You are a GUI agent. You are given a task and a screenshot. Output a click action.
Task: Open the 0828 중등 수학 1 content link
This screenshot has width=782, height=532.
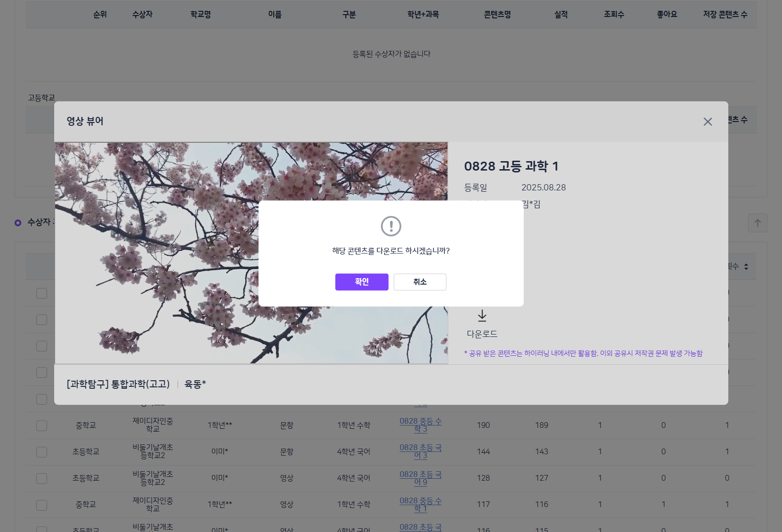point(420,505)
